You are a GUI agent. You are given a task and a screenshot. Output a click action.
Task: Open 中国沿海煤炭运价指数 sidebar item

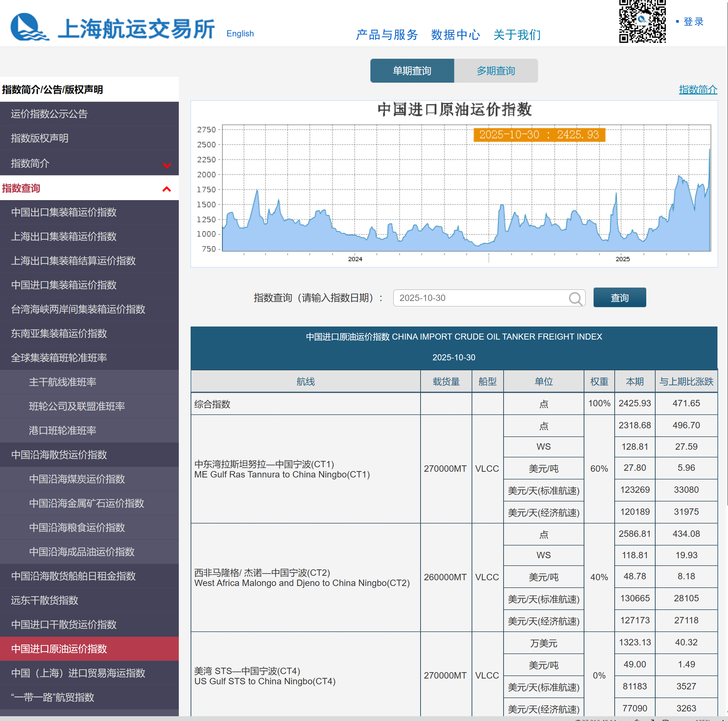tap(77, 479)
